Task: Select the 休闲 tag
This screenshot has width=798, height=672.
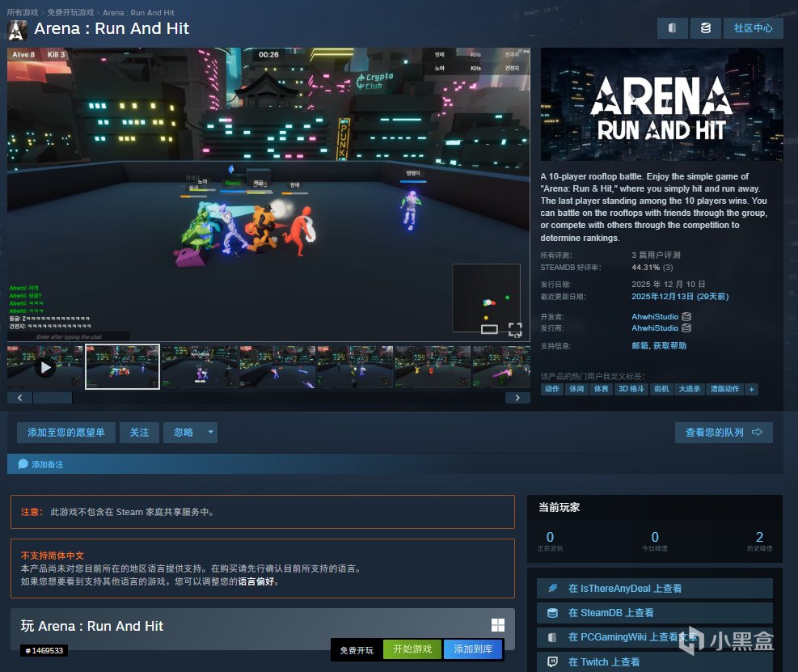Action: [576, 389]
